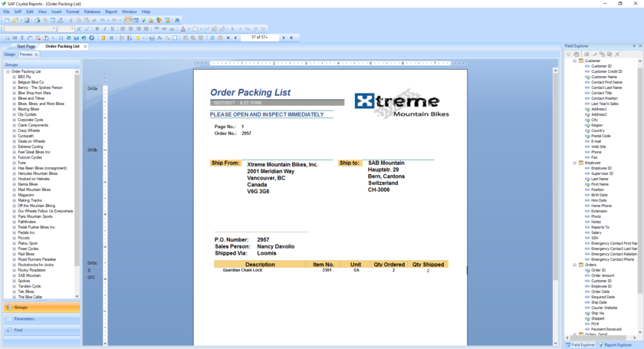
Task: Open the font size dropdown
Action: click(72, 29)
